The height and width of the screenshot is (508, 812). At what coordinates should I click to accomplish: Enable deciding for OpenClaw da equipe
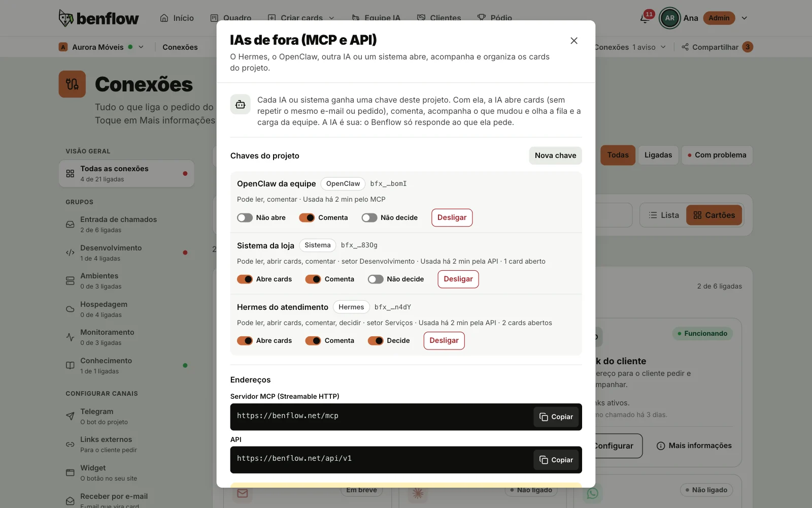click(369, 217)
